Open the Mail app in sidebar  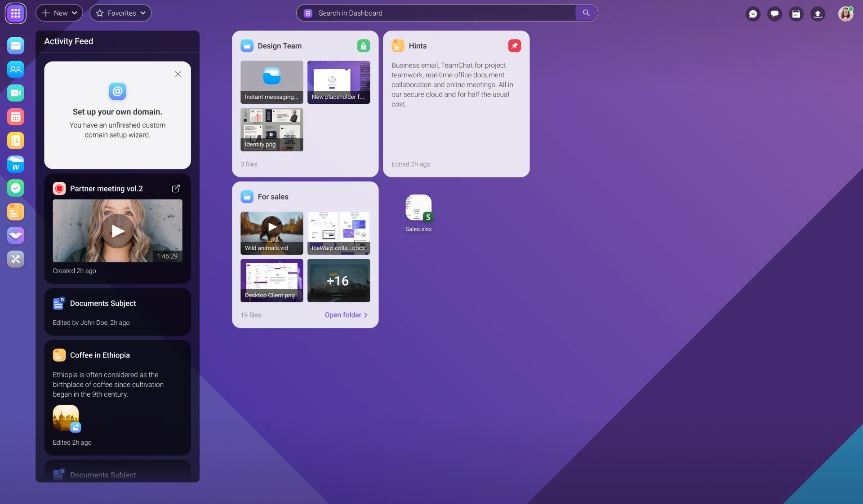(x=15, y=45)
